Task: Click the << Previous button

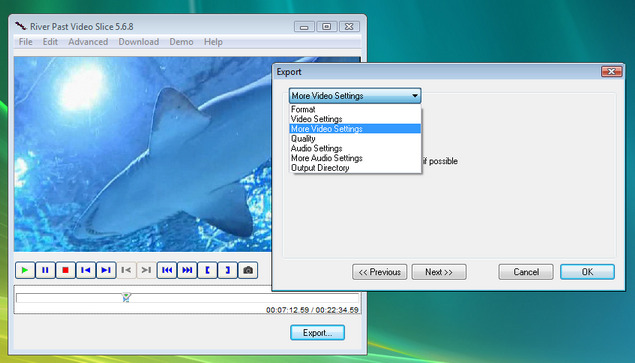Action: coord(379,272)
